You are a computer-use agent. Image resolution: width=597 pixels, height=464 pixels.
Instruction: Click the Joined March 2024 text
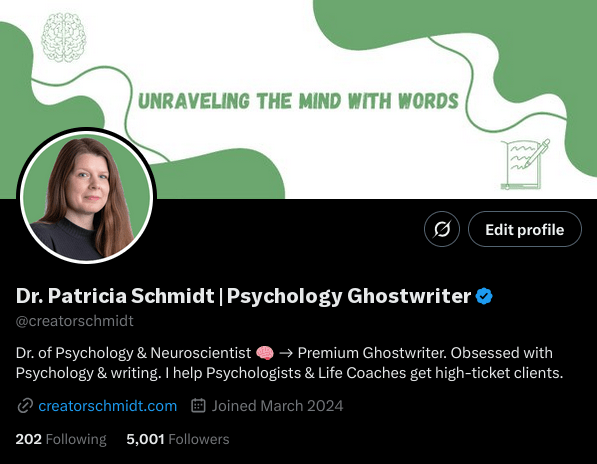(x=278, y=406)
